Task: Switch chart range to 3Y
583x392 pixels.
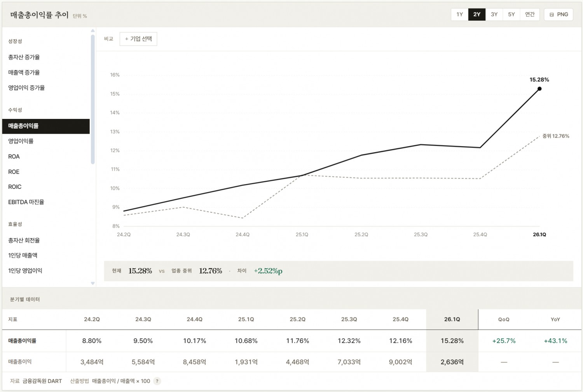Action: 494,14
